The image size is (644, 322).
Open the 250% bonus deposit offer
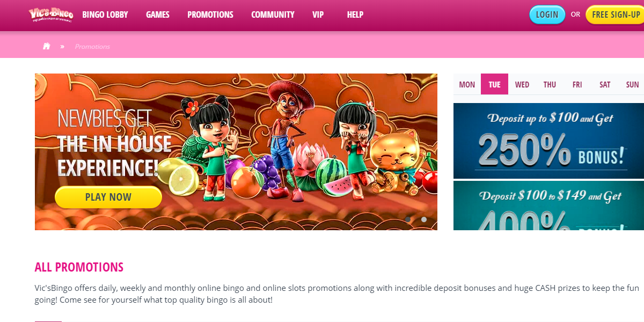coord(548,141)
